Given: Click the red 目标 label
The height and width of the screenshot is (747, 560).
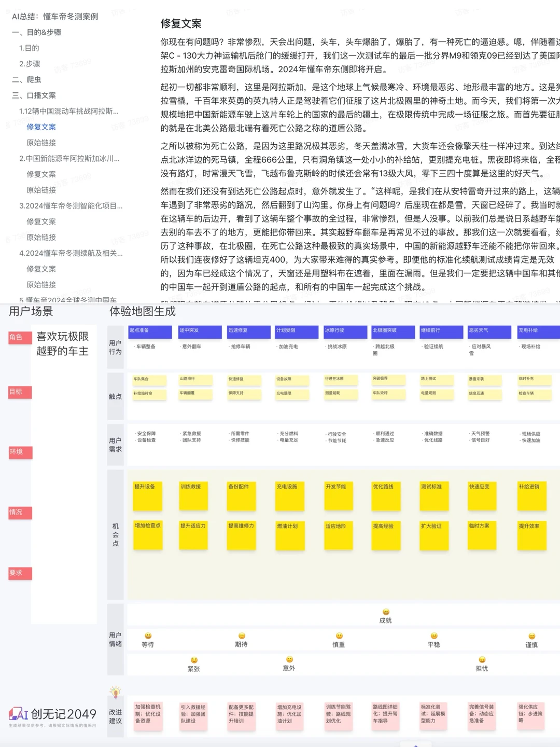Looking at the screenshot, I should (20, 392).
